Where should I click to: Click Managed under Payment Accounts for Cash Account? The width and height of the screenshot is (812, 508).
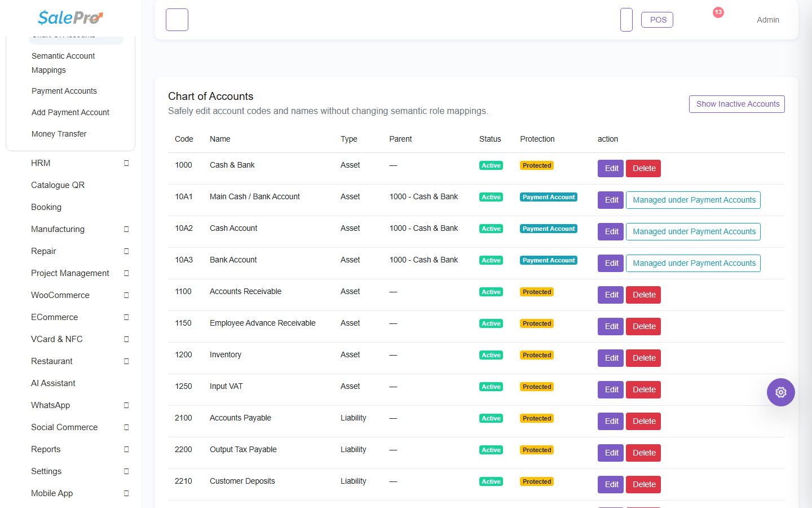(x=694, y=231)
